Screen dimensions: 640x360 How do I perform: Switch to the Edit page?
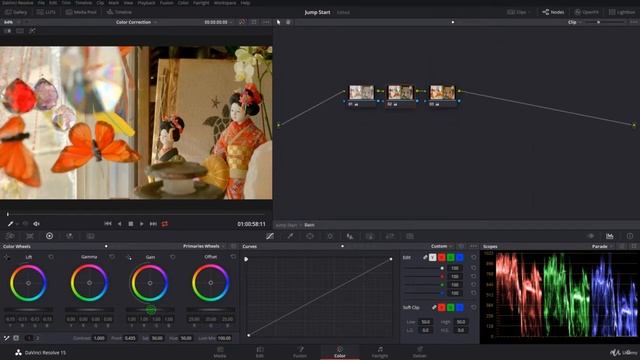260,352
